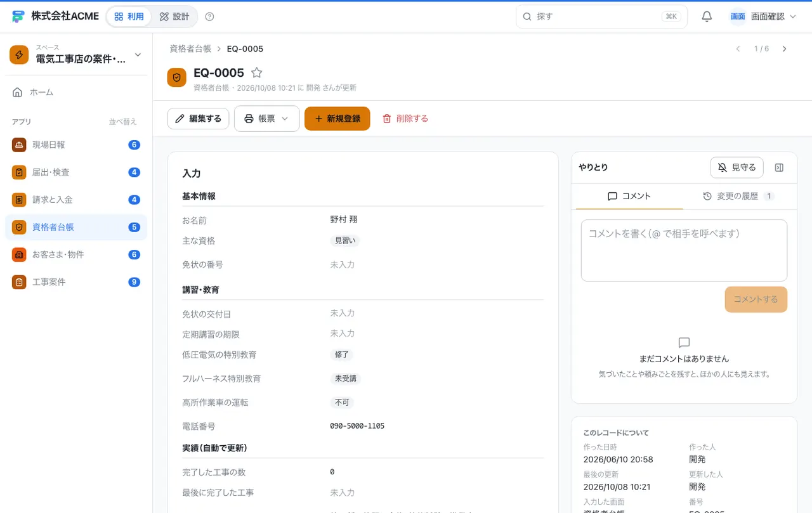Click the コメントを書く text area
The width and height of the screenshot is (812, 513).
[x=684, y=250]
